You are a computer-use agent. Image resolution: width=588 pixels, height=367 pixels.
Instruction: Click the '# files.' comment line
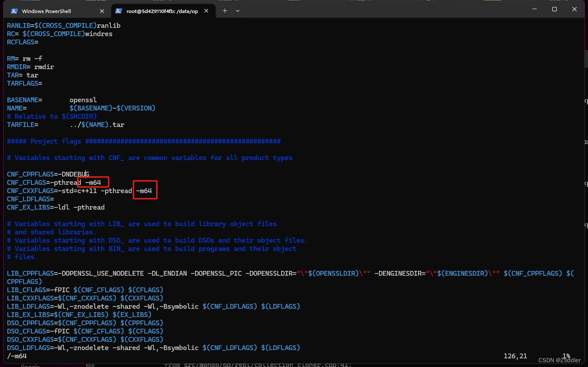tap(23, 257)
